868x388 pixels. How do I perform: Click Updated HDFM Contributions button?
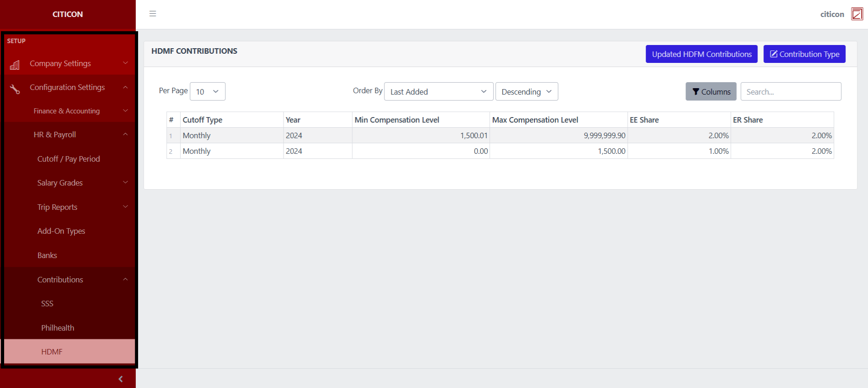click(x=701, y=54)
